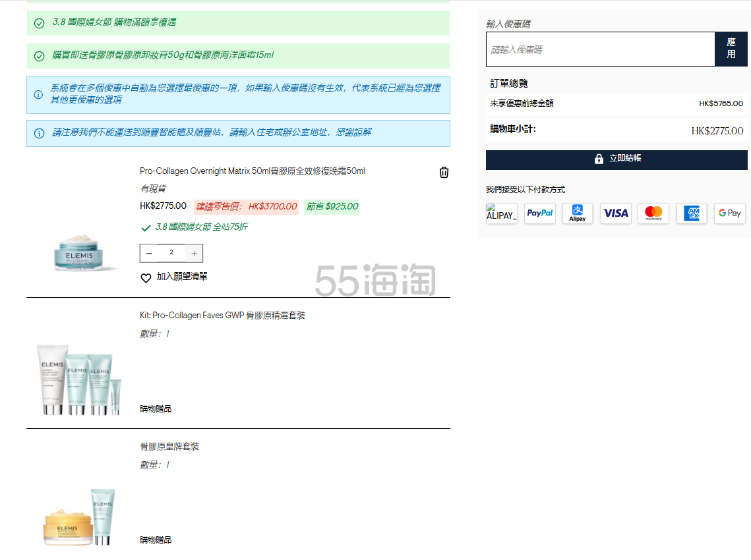751x560 pixels.
Task: Open the Pro-Collagen Overnight Matrix product link
Action: pos(251,171)
